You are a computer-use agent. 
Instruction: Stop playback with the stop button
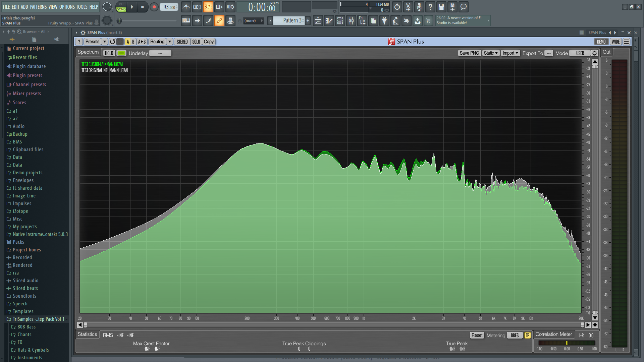[x=143, y=7]
